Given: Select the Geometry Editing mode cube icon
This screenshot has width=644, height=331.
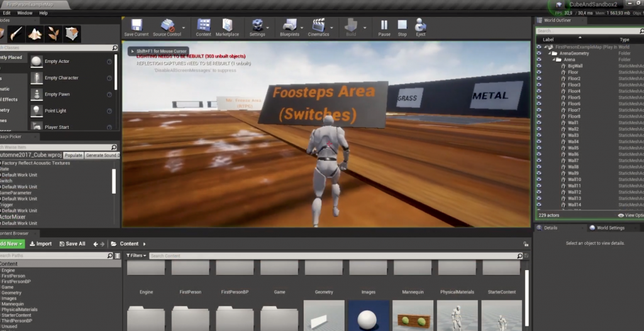Looking at the screenshot, I should [x=72, y=34].
